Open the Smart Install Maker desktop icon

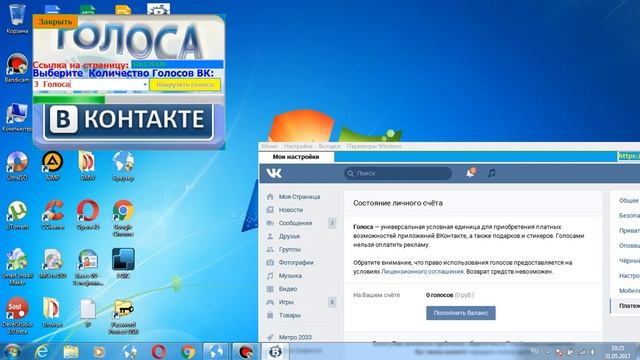pos(17,267)
